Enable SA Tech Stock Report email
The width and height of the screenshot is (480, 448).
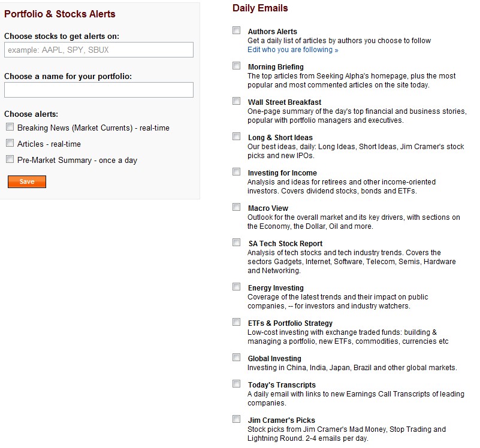click(237, 243)
